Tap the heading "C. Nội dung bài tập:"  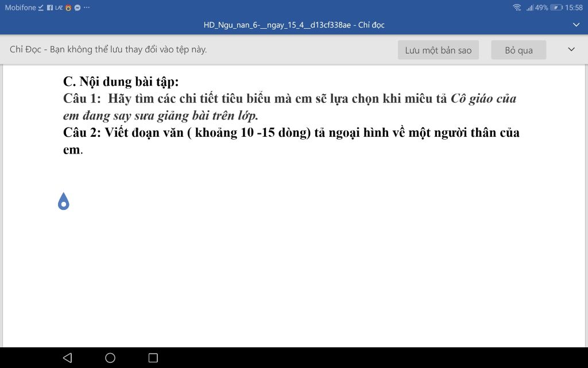(x=121, y=82)
